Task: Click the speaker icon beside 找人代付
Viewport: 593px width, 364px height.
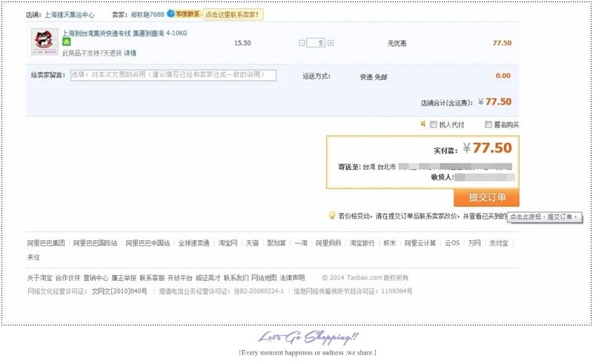Action: 423,124
